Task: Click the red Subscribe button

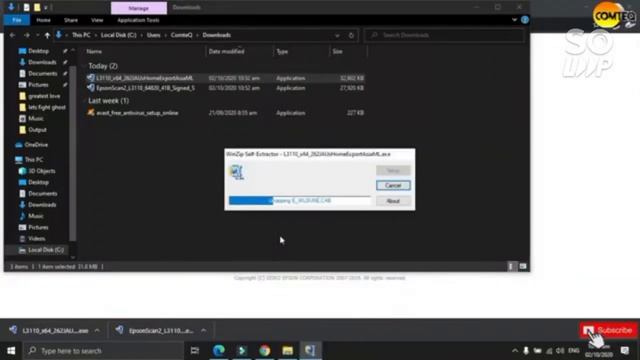Action: pos(608,330)
